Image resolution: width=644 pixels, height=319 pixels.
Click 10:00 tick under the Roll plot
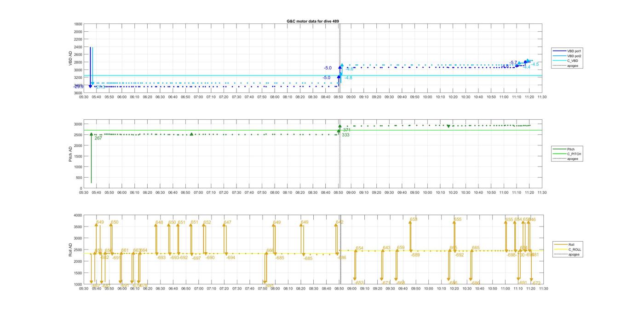click(x=428, y=288)
